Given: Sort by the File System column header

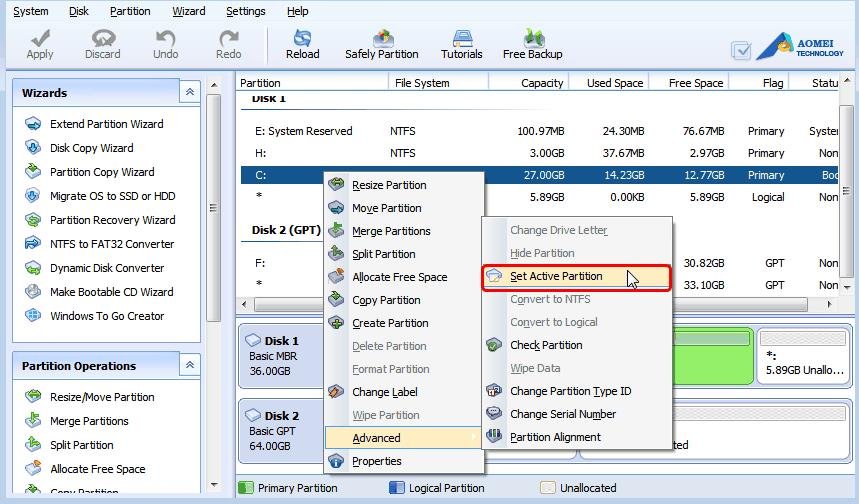Looking at the screenshot, I should tap(438, 83).
